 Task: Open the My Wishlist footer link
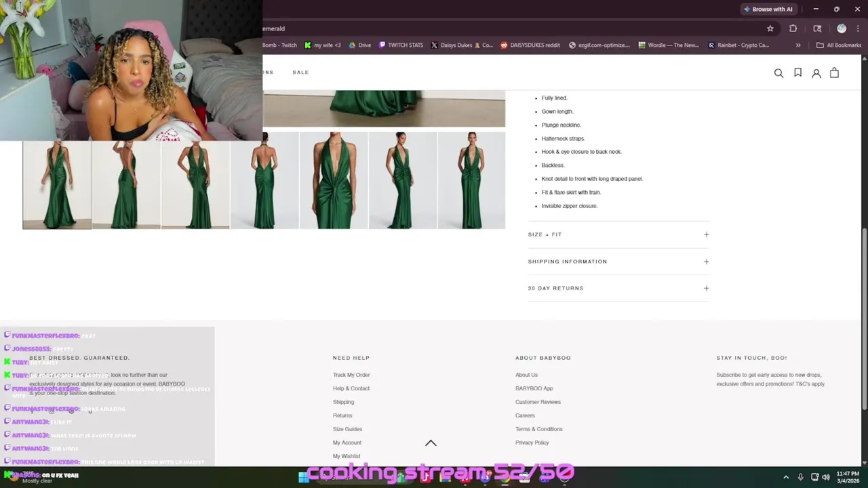[347, 456]
